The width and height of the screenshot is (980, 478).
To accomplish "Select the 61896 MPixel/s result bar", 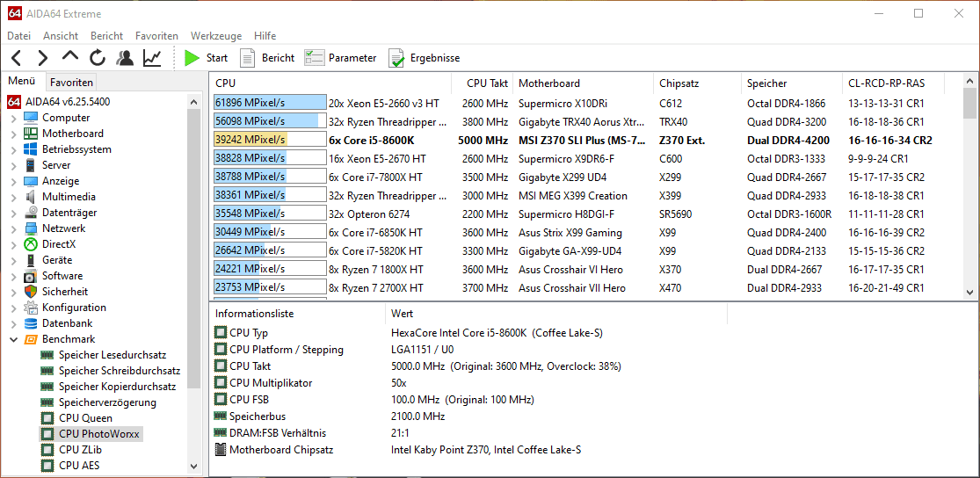I will point(269,103).
